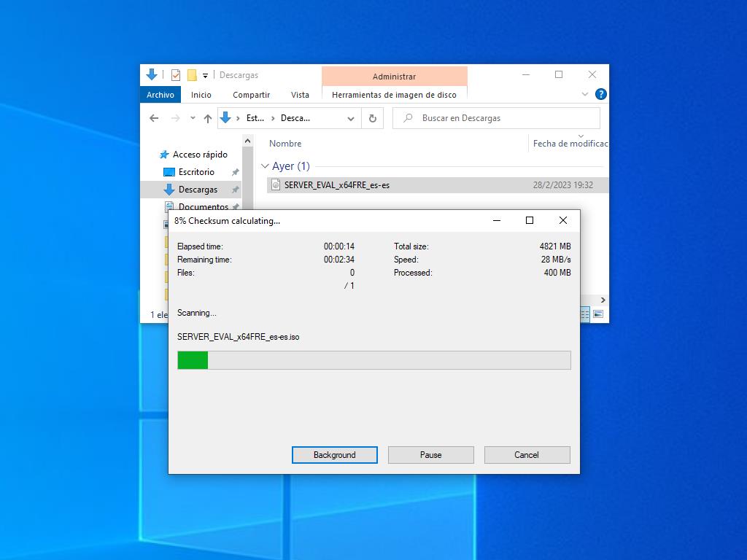Switch to the Compartir ribbon tab
This screenshot has width=747, height=560.
click(x=251, y=95)
